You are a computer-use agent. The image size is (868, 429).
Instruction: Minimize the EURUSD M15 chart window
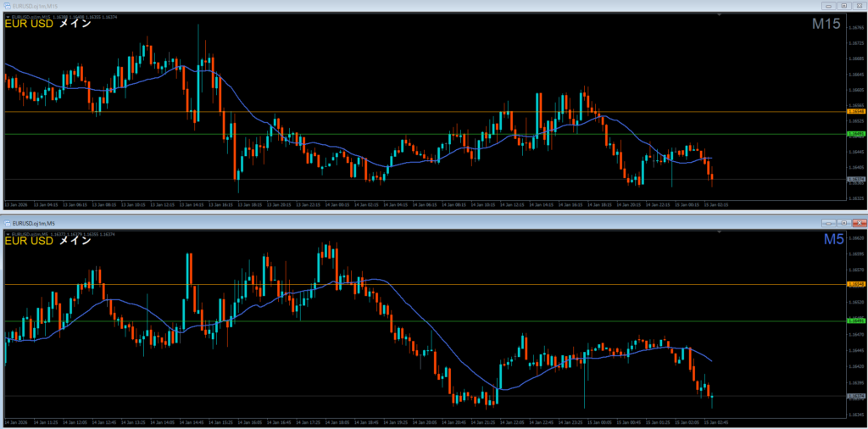(x=829, y=5)
